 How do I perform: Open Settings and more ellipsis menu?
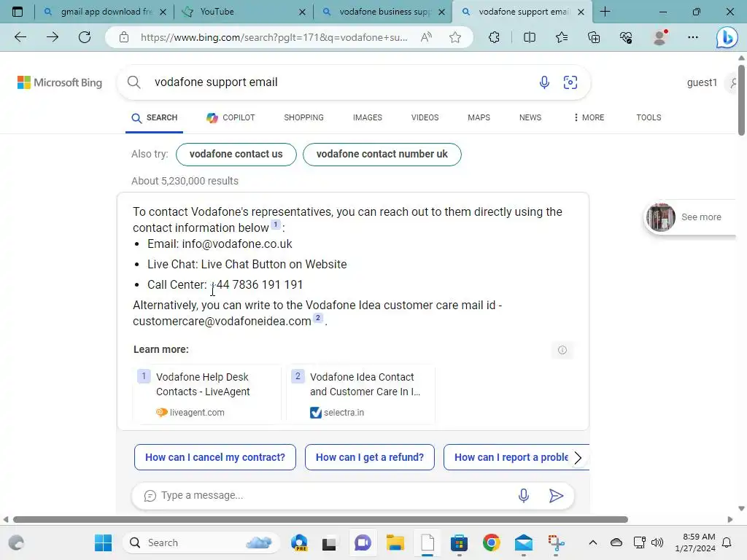(693, 37)
